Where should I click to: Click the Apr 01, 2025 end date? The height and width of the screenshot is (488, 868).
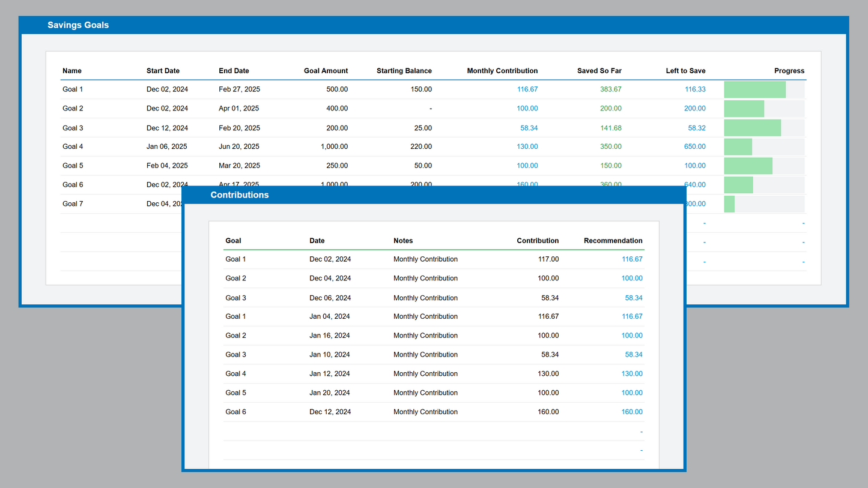coord(238,109)
